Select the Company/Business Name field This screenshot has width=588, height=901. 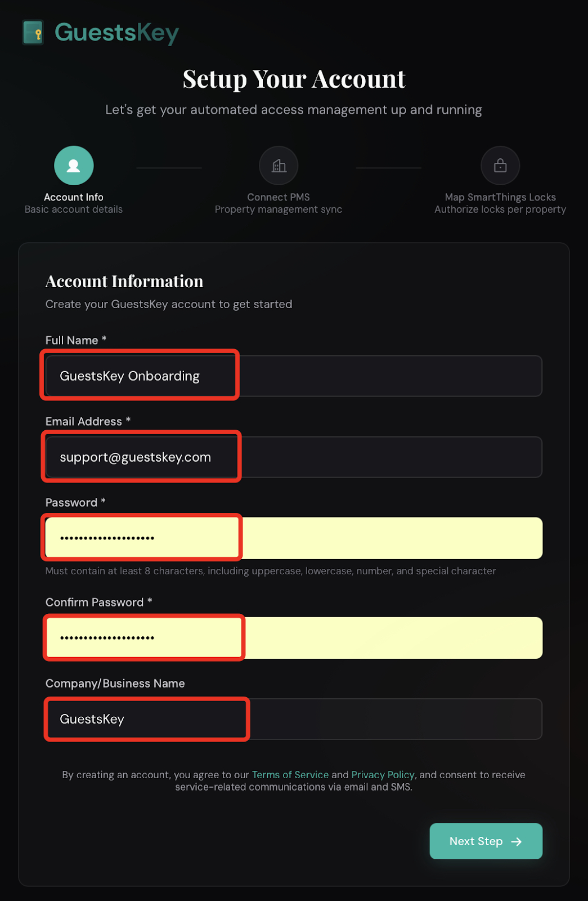pos(291,719)
